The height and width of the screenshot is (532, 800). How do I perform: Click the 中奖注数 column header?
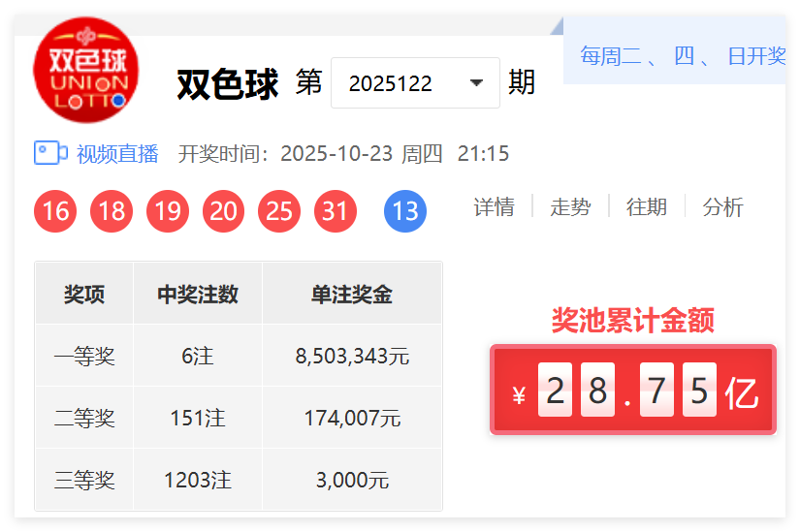(x=198, y=295)
